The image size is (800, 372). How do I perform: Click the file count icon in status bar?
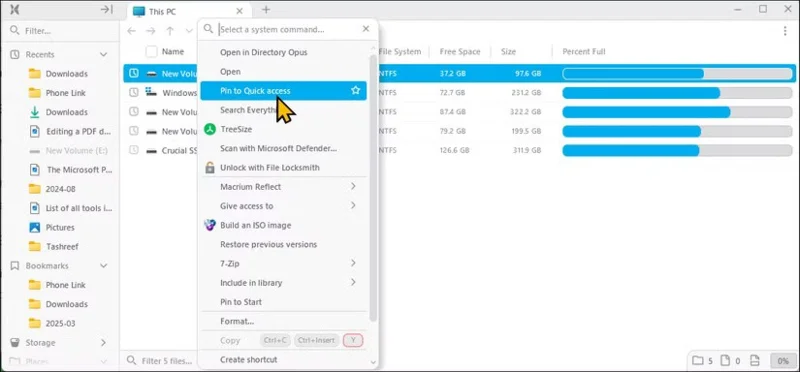tap(725, 361)
